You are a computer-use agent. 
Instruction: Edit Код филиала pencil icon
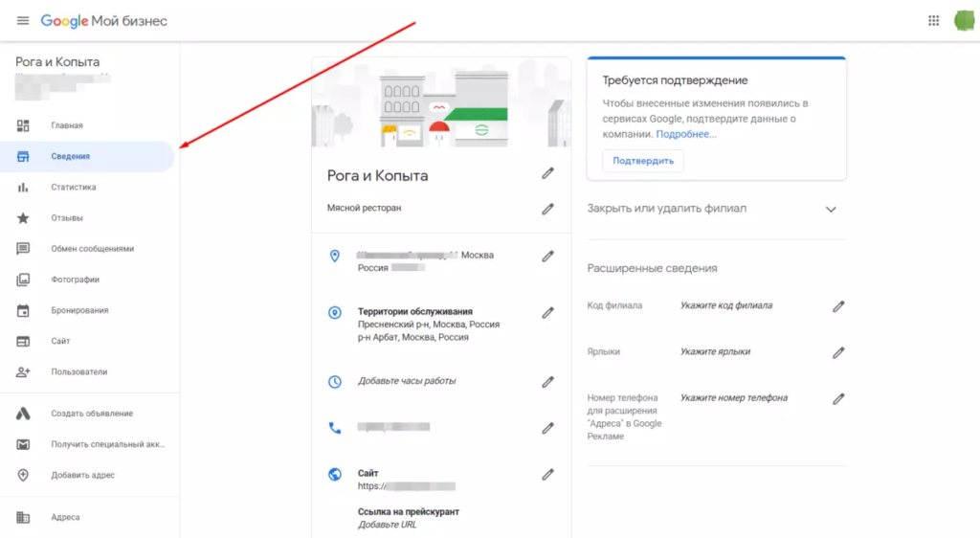838,306
